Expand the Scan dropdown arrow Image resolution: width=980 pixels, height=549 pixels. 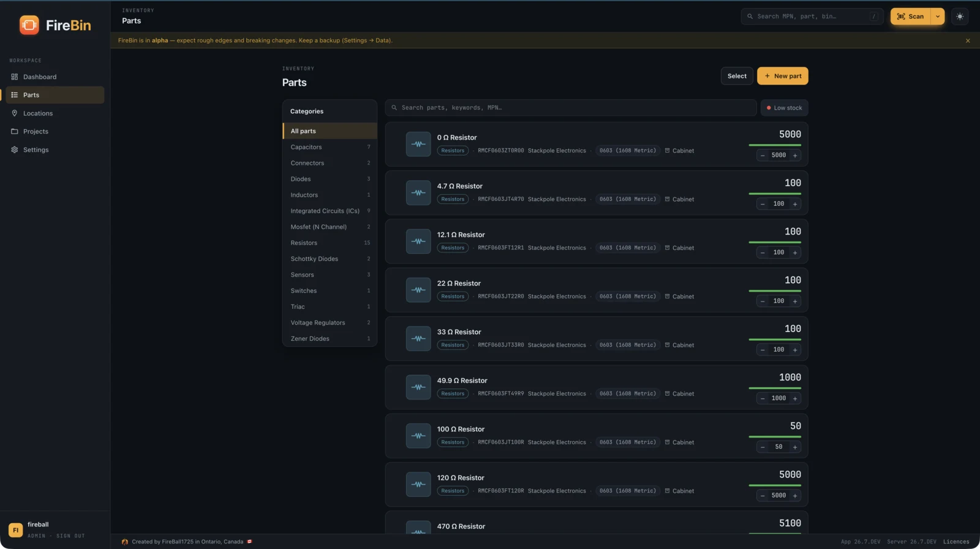(938, 17)
